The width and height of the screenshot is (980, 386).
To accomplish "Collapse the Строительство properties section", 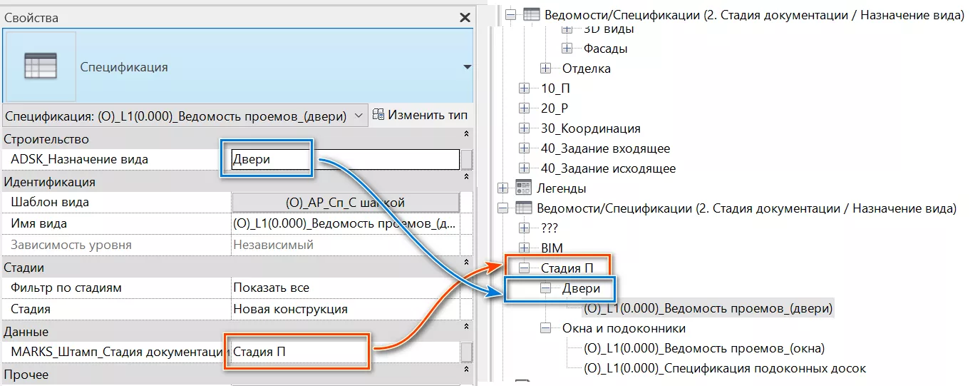I will click(x=466, y=134).
